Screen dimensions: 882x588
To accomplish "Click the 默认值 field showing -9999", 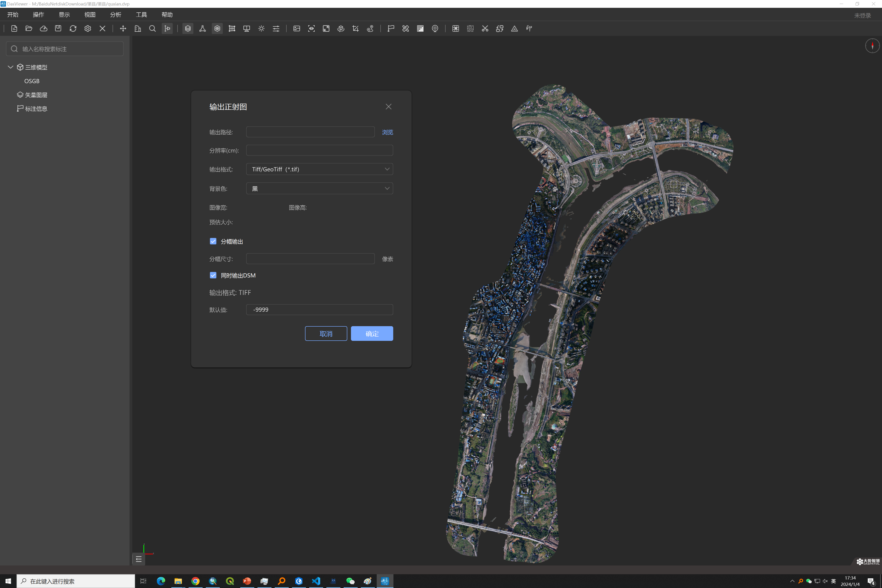I will (319, 309).
